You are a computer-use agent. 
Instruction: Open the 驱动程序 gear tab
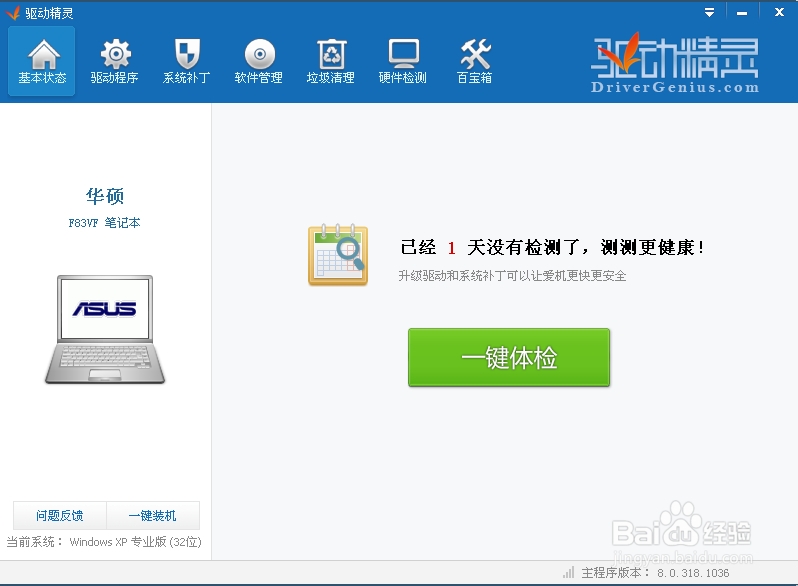click(x=115, y=61)
